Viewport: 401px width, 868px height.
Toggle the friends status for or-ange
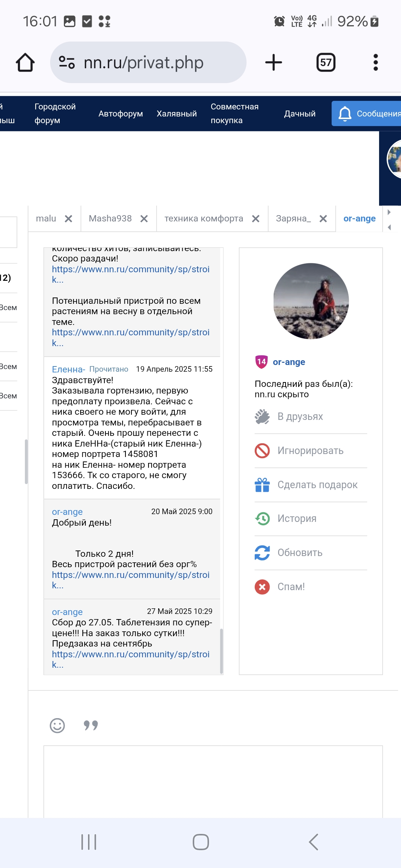tap(300, 417)
